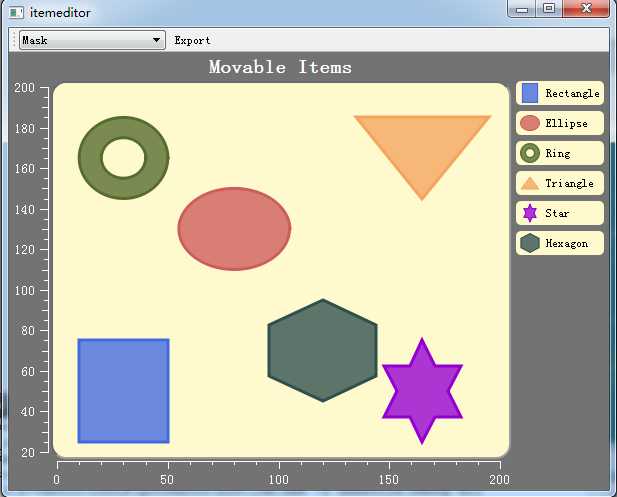Click the green Ring legend icon
The image size is (617, 497).
click(530, 153)
